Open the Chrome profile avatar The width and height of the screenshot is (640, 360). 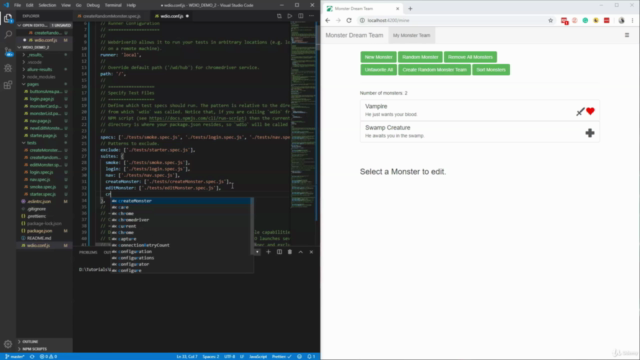click(x=621, y=20)
